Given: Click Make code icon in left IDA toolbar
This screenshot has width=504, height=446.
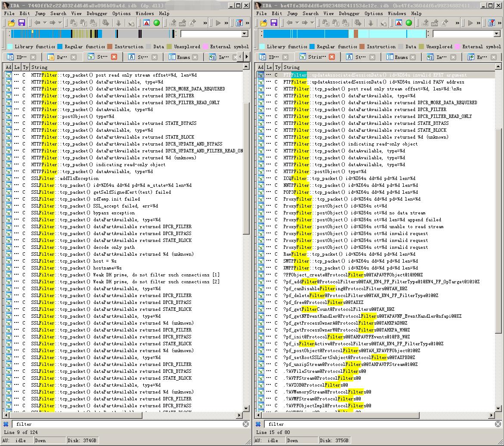Looking at the screenshot, I should 173,23.
